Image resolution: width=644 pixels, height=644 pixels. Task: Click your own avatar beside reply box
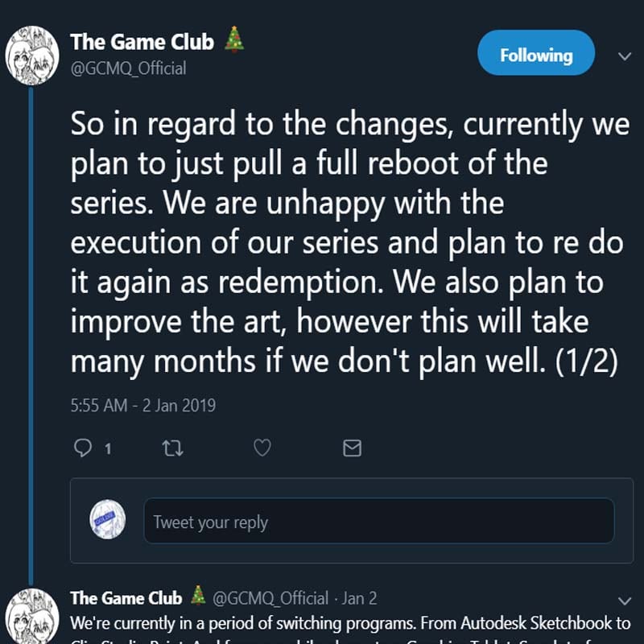(109, 521)
